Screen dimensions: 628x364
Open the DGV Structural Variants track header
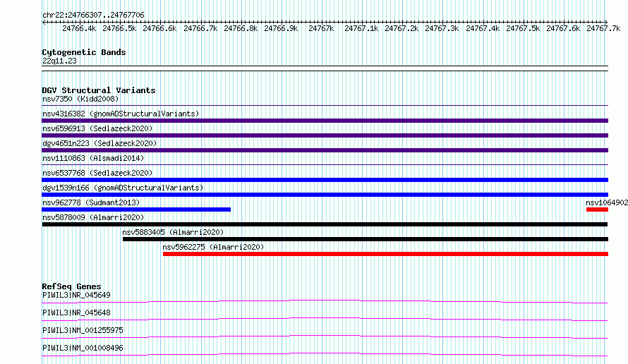tap(99, 90)
